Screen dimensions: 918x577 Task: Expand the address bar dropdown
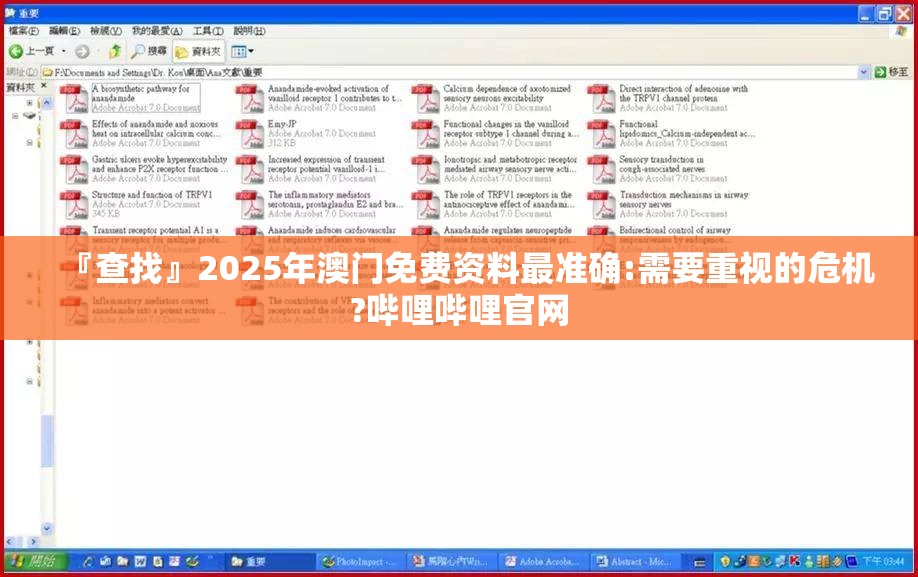pos(864,72)
